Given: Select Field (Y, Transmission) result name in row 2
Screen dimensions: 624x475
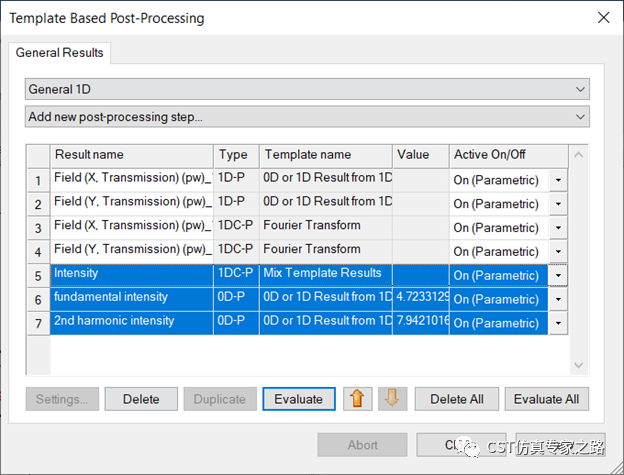Looking at the screenshot, I should [132, 202].
